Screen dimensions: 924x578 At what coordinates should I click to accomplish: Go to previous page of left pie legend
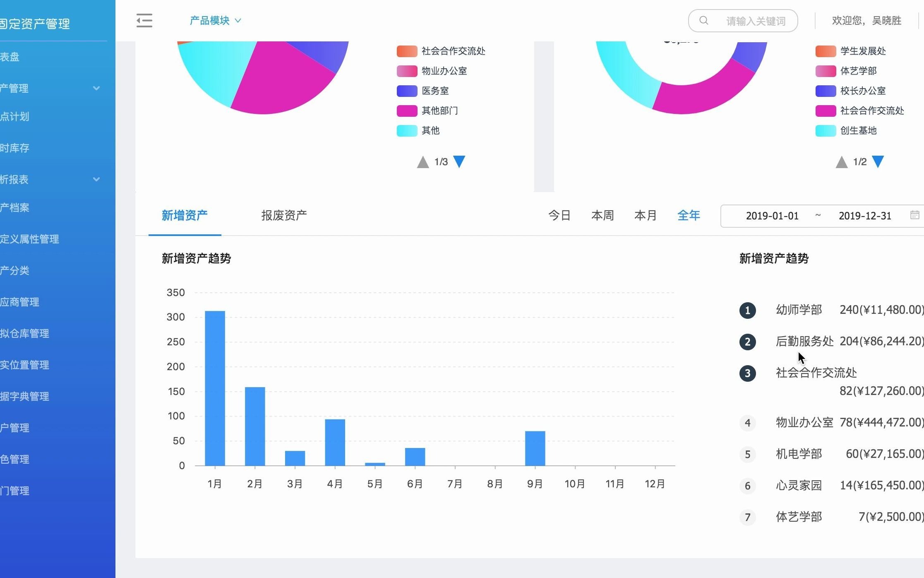[x=423, y=162]
